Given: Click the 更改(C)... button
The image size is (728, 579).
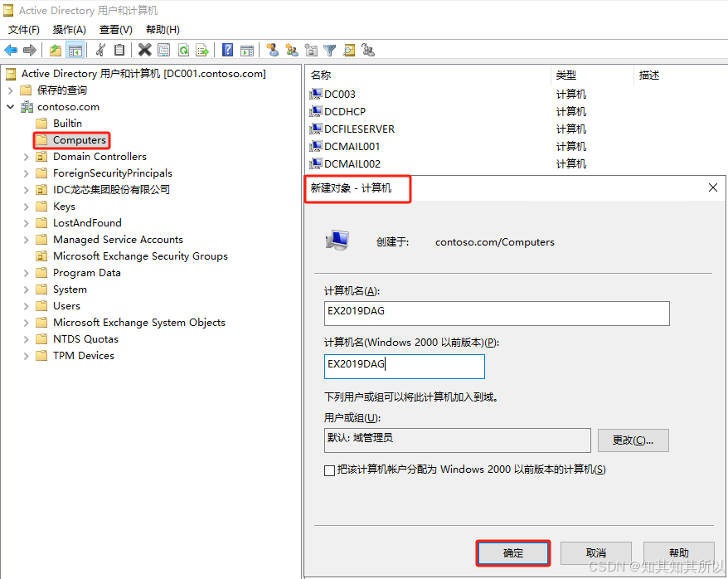Looking at the screenshot, I should tap(633, 440).
